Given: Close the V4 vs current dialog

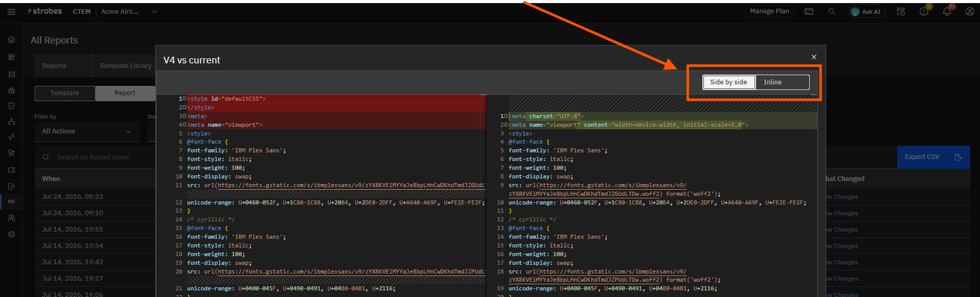Looking at the screenshot, I should (x=814, y=57).
